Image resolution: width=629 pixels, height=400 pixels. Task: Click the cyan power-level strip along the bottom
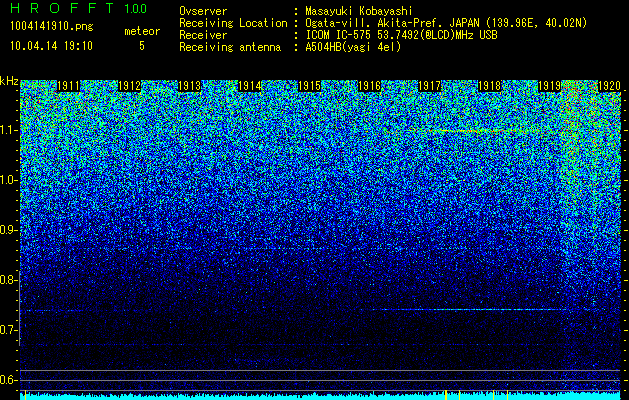[320, 396]
